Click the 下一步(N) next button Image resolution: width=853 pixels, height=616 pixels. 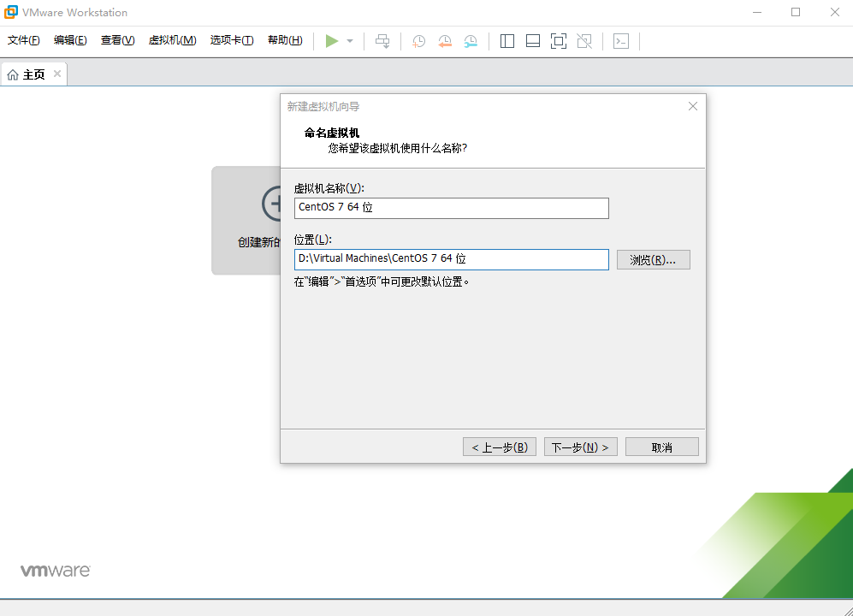click(x=580, y=447)
